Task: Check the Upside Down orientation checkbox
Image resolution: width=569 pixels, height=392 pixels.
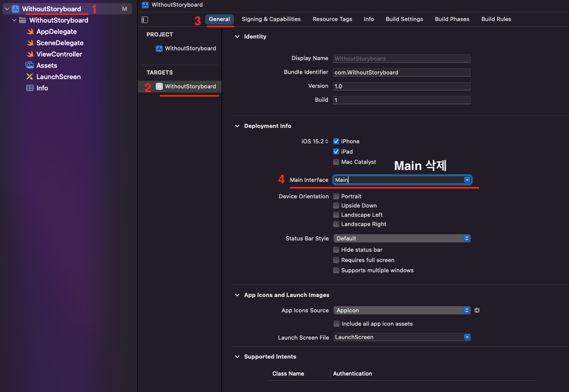Action: [336, 206]
